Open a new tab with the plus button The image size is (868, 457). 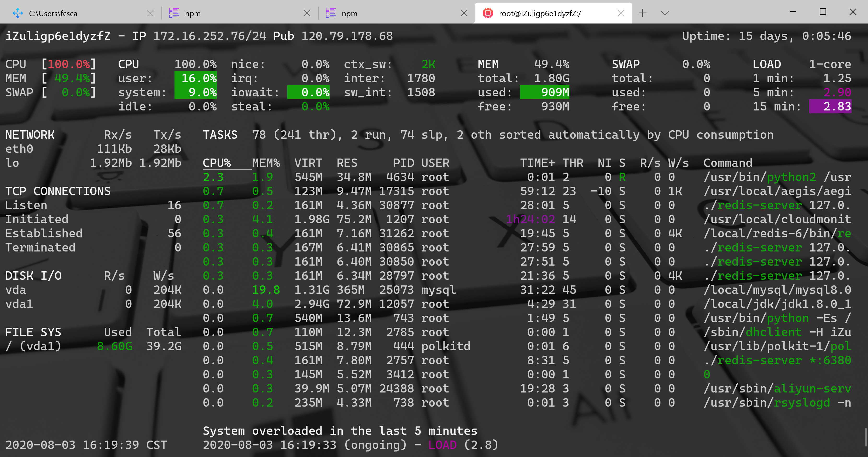click(642, 13)
